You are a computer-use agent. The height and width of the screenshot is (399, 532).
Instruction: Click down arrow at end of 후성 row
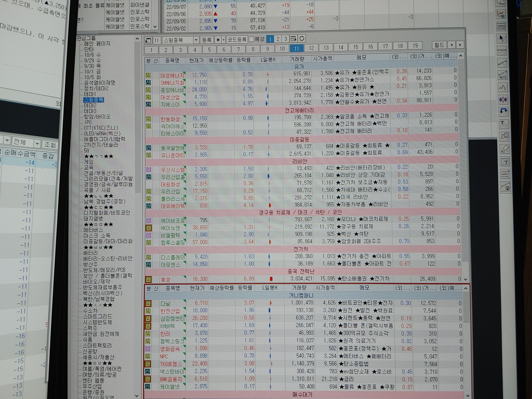tap(465, 279)
